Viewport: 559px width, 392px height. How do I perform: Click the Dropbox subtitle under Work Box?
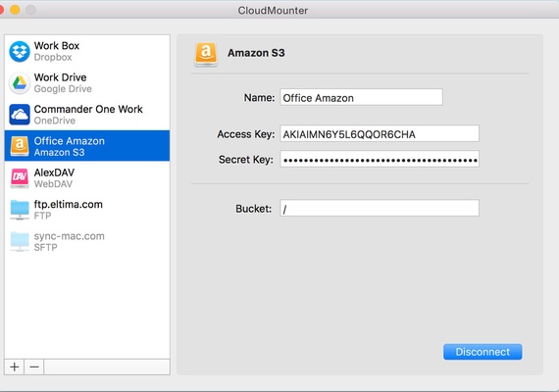pos(53,57)
